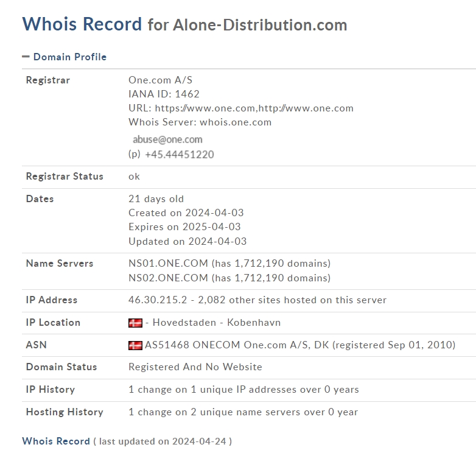Open the IP History change details
This screenshot has width=476, height=450.
[x=243, y=389]
